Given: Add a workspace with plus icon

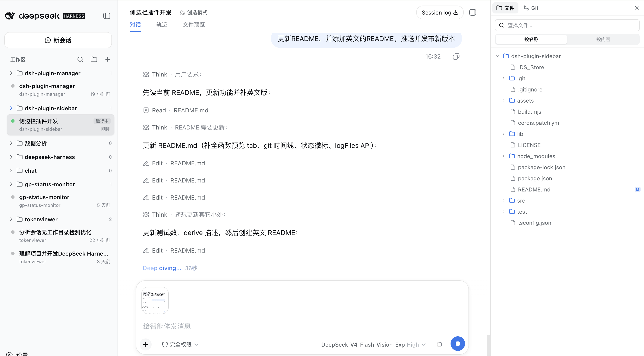Looking at the screenshot, I should click(107, 59).
